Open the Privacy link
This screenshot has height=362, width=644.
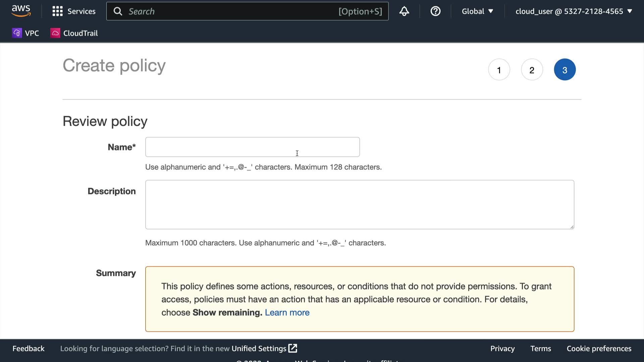[x=502, y=349]
